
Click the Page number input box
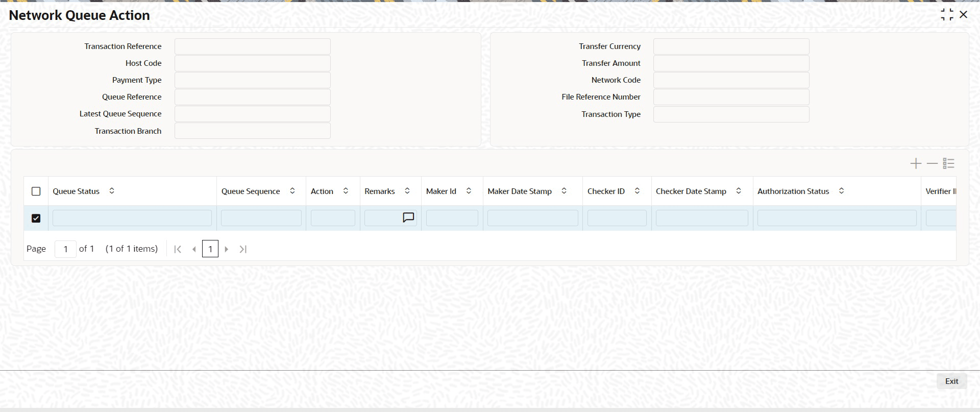[x=65, y=249]
